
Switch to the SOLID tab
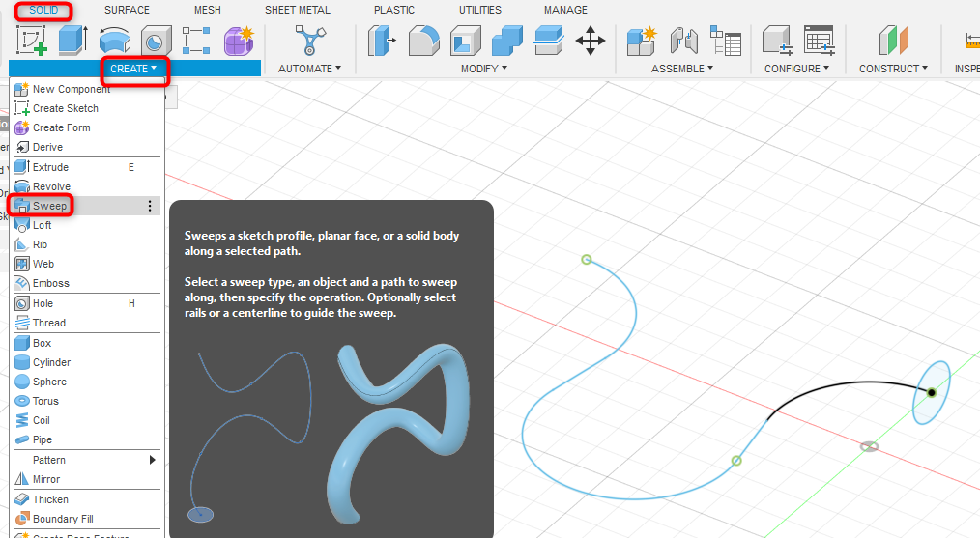[43, 10]
